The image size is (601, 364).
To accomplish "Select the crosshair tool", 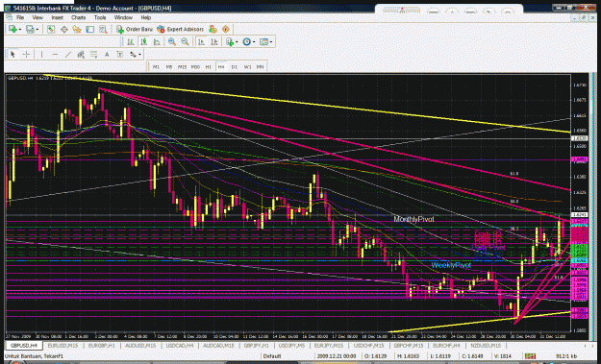I will click(x=26, y=55).
